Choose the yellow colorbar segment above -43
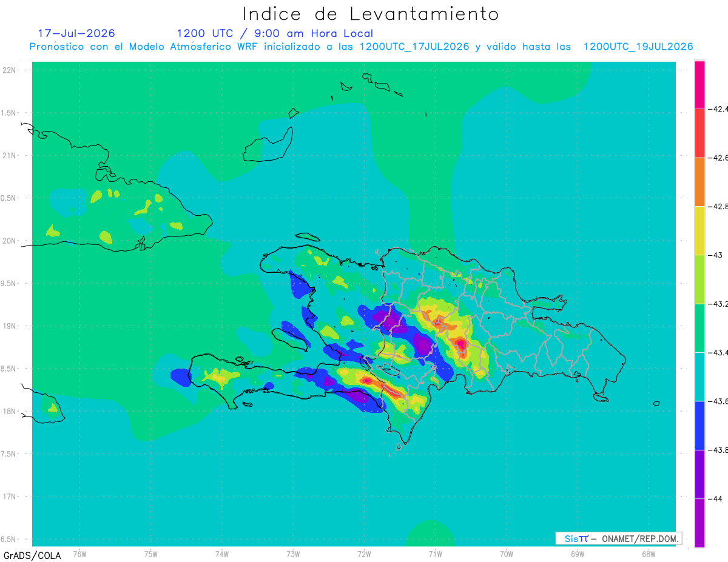 coord(699,231)
